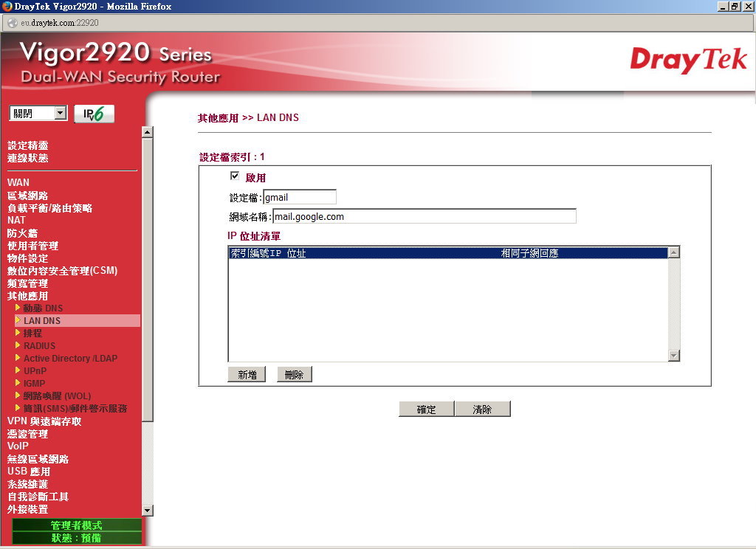The image size is (756, 549).
Task: Select the IP list header row
Action: pos(448,253)
